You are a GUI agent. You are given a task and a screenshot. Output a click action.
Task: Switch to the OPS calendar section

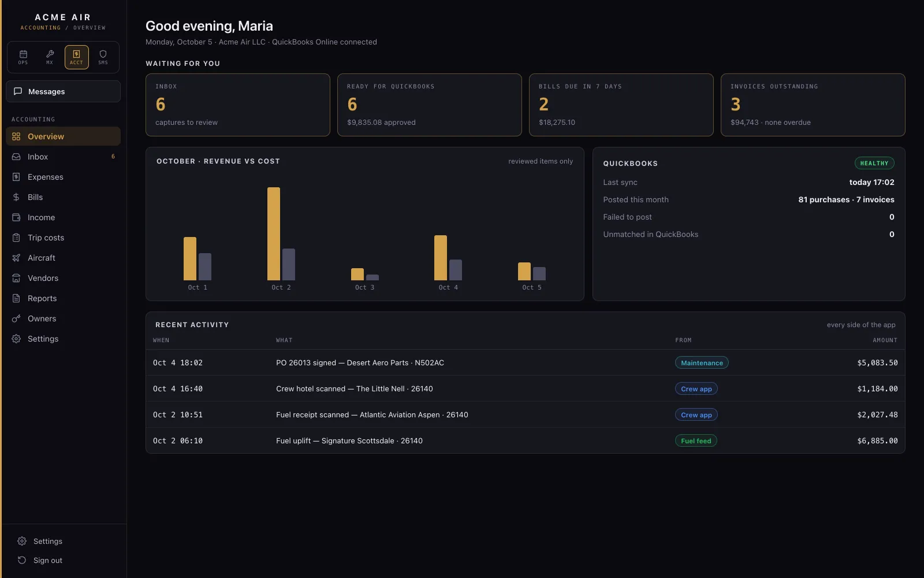(23, 57)
